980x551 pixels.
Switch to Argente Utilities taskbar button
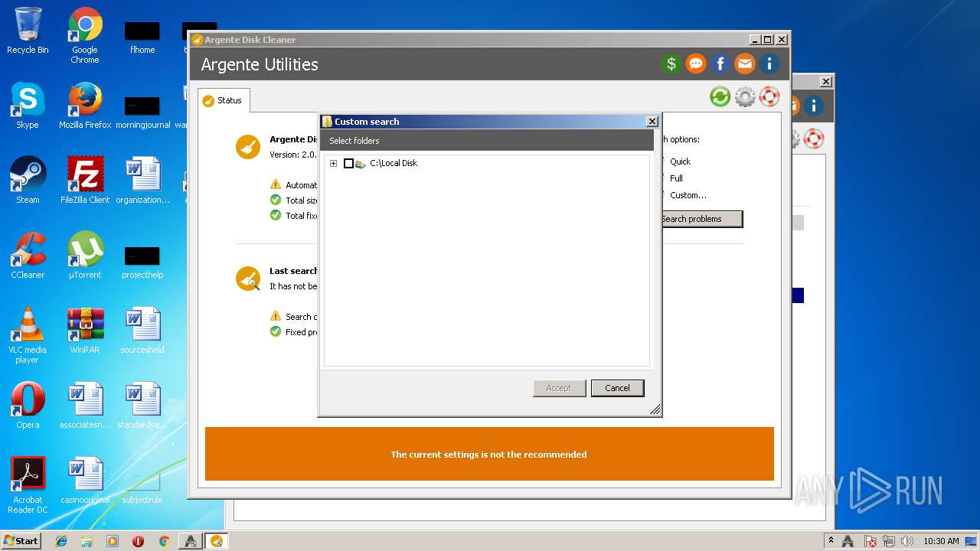point(190,541)
